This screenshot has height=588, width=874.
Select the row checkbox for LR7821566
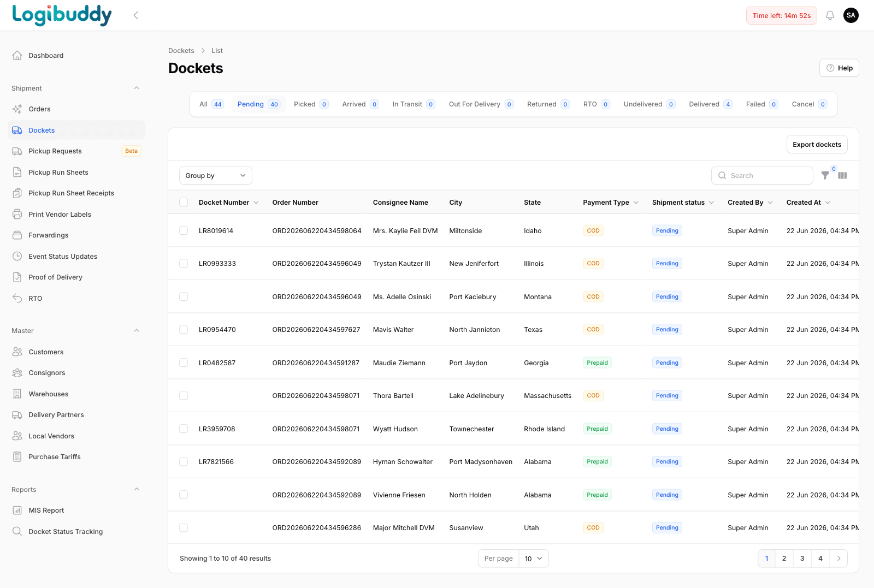coord(184,462)
